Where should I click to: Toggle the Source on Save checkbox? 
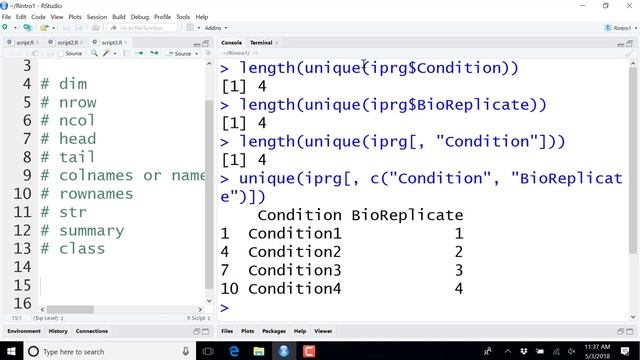click(x=60, y=53)
